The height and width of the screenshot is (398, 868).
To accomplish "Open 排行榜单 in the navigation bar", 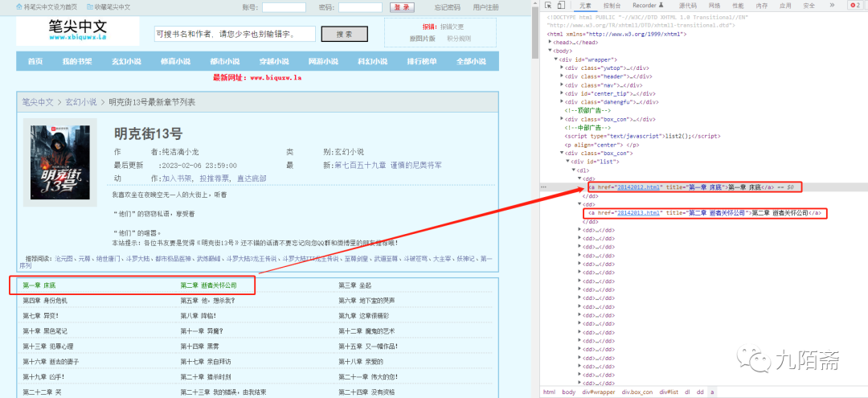I will 422,61.
